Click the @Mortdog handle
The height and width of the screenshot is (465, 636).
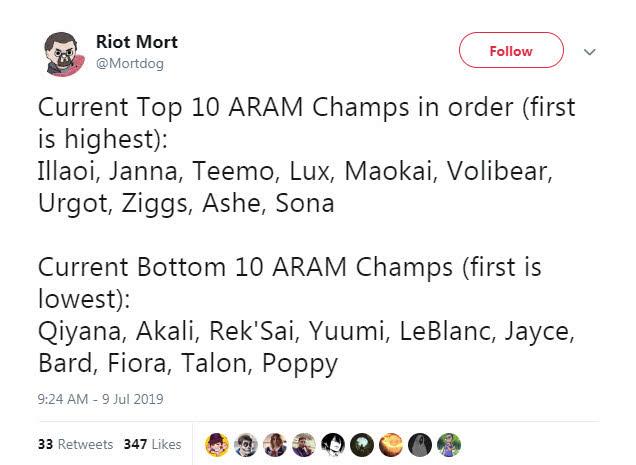(130, 63)
